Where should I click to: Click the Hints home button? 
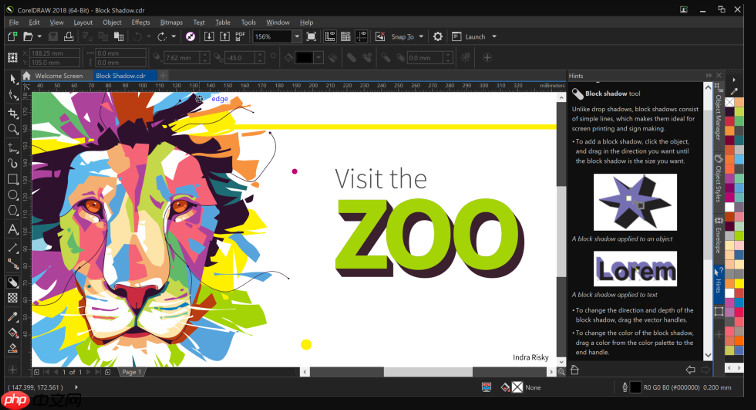(x=575, y=370)
